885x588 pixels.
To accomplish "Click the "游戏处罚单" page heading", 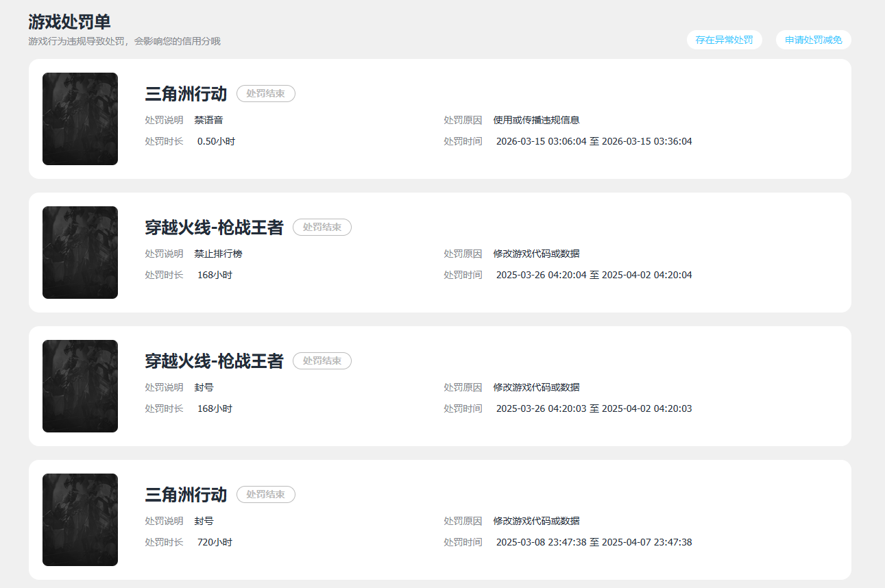I will pyautogui.click(x=69, y=21).
